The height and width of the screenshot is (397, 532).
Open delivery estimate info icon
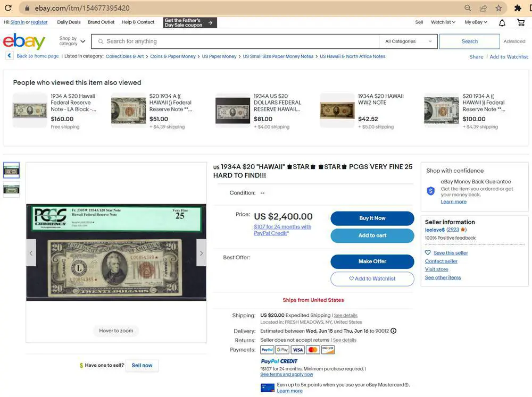pyautogui.click(x=394, y=331)
